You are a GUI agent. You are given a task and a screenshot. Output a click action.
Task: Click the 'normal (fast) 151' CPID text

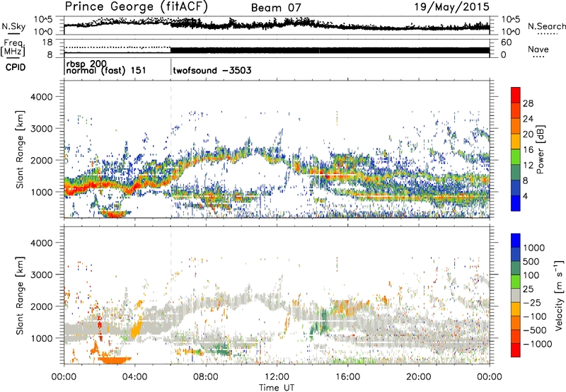pyautogui.click(x=105, y=70)
